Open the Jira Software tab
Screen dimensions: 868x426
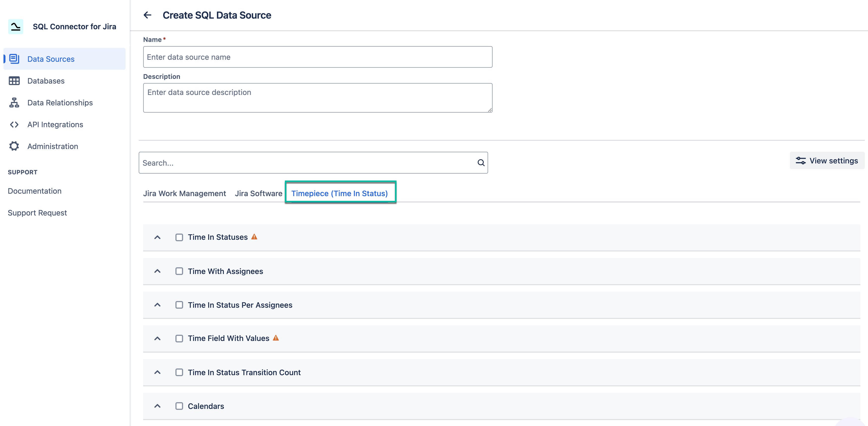[x=259, y=193]
